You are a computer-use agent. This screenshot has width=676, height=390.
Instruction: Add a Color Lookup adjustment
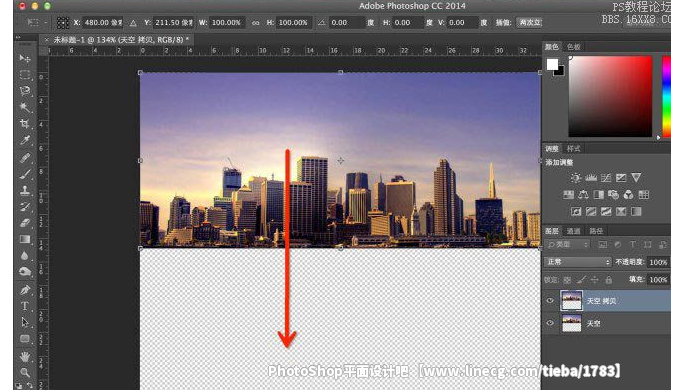pyautogui.click(x=643, y=195)
